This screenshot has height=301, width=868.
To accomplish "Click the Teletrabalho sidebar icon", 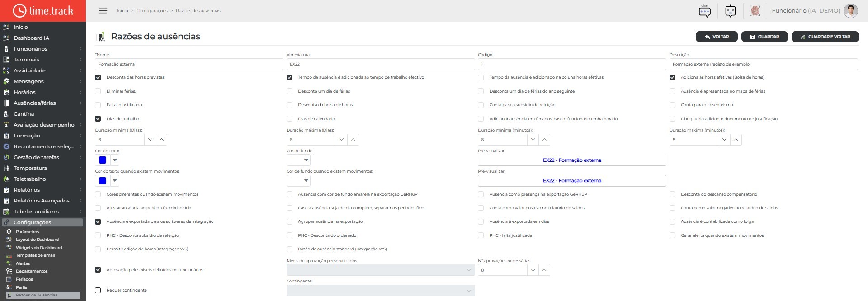I will pyautogui.click(x=6, y=179).
